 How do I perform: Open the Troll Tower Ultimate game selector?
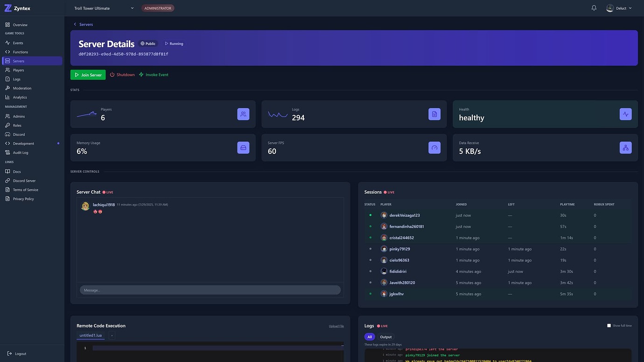coord(103,8)
